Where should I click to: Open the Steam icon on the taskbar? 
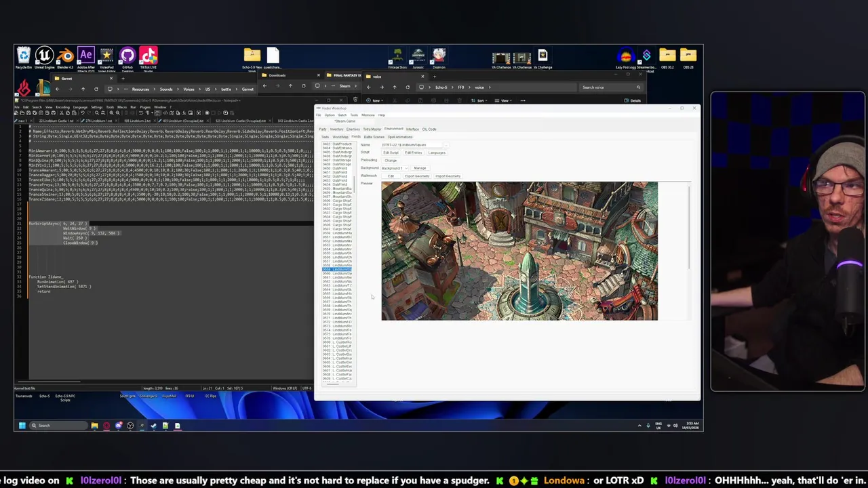point(154,426)
